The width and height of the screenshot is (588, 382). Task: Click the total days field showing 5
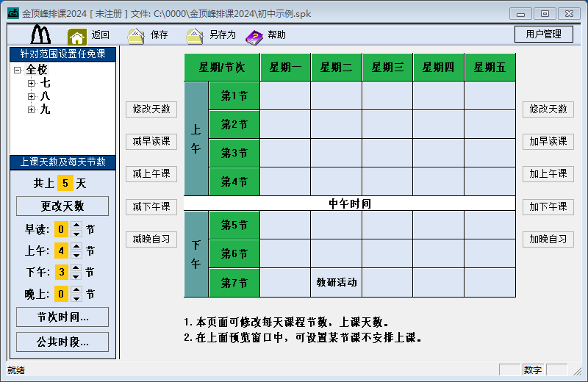[65, 184]
